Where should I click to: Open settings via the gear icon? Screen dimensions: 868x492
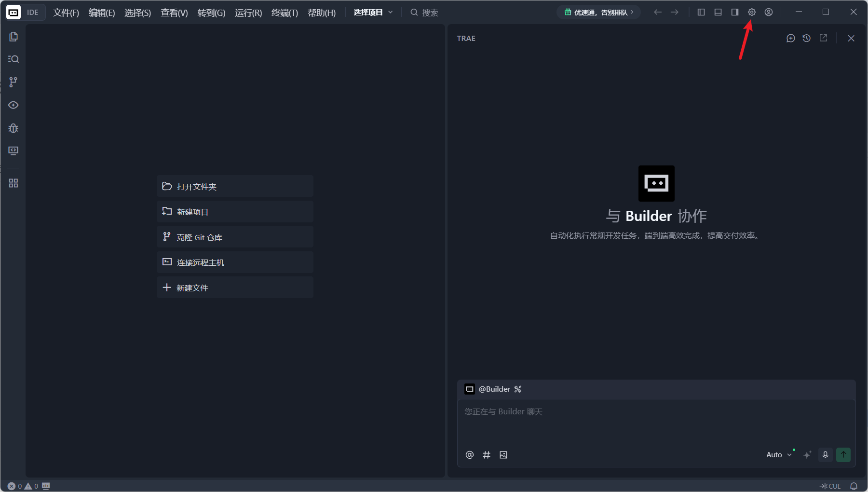(x=752, y=12)
